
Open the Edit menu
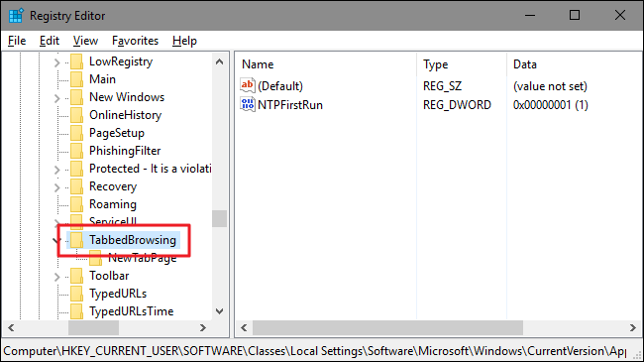[50, 41]
